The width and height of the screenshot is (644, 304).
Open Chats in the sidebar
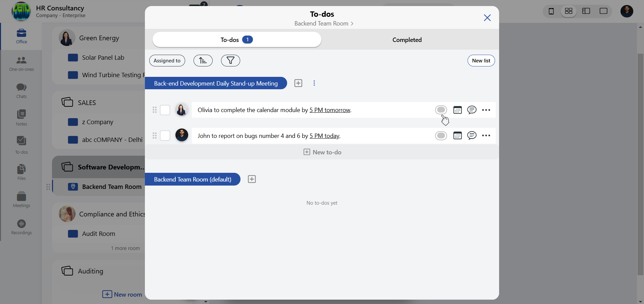point(21,91)
